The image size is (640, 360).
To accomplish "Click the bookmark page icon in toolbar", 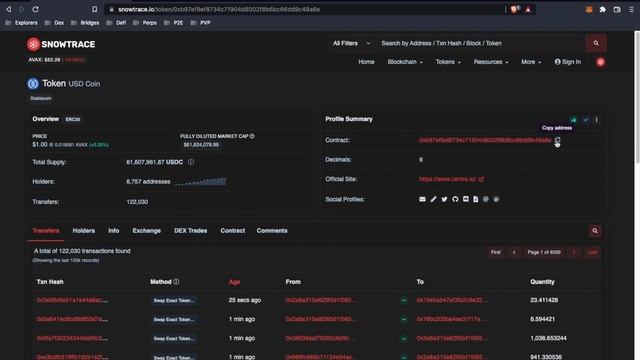I will click(x=95, y=9).
